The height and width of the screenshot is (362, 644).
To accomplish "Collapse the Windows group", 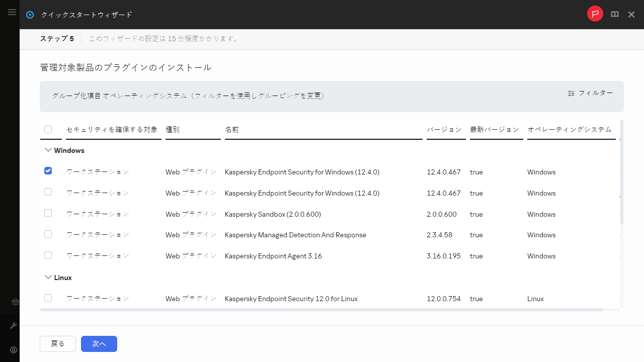I will tap(48, 150).
